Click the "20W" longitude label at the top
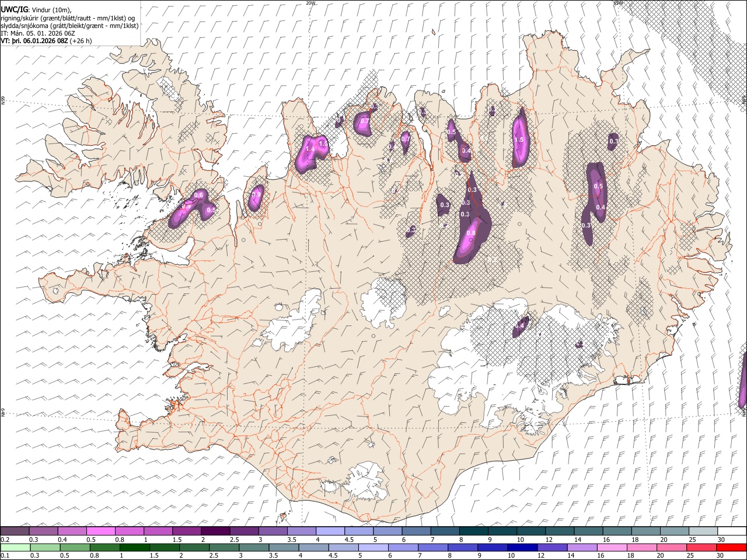747x560 pixels. coord(310,3)
